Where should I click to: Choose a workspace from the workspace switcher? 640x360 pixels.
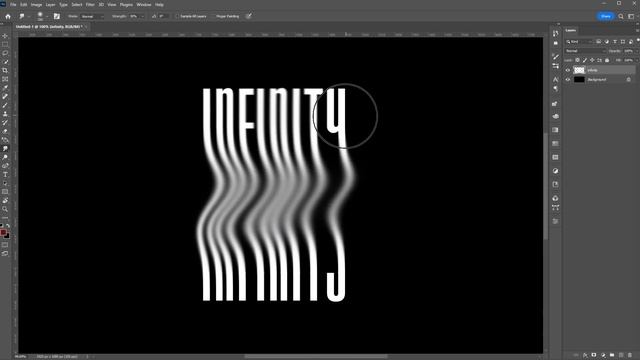click(x=631, y=16)
